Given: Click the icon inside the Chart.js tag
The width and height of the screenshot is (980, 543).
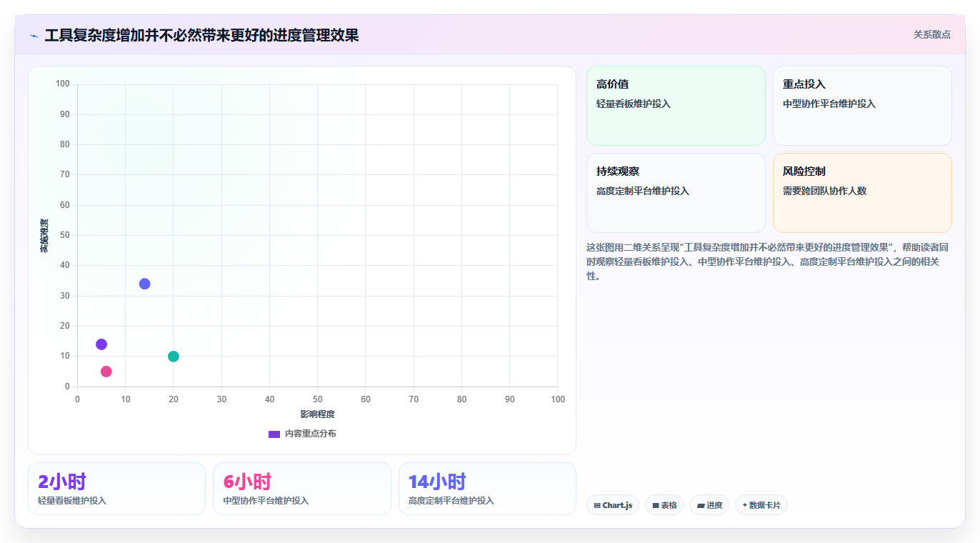Looking at the screenshot, I should (596, 505).
